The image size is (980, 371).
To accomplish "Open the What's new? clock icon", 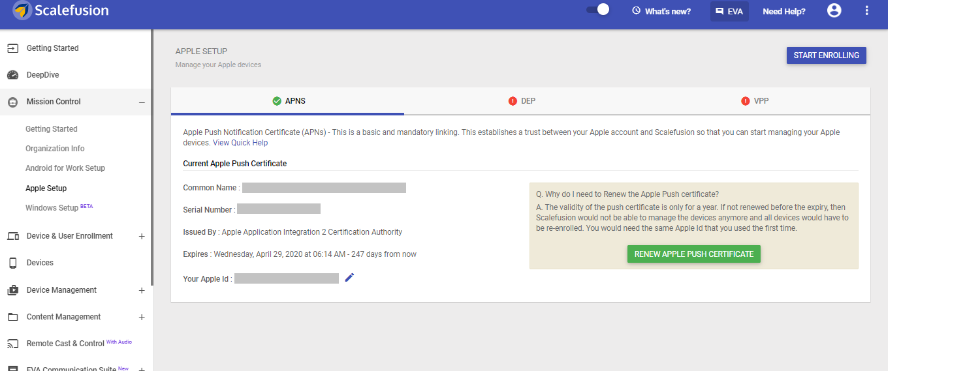I will (x=637, y=11).
